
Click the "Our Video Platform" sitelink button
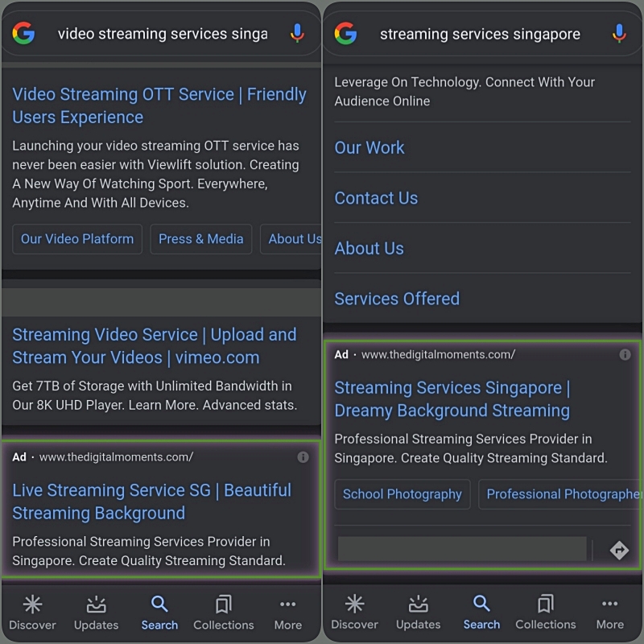(77, 239)
